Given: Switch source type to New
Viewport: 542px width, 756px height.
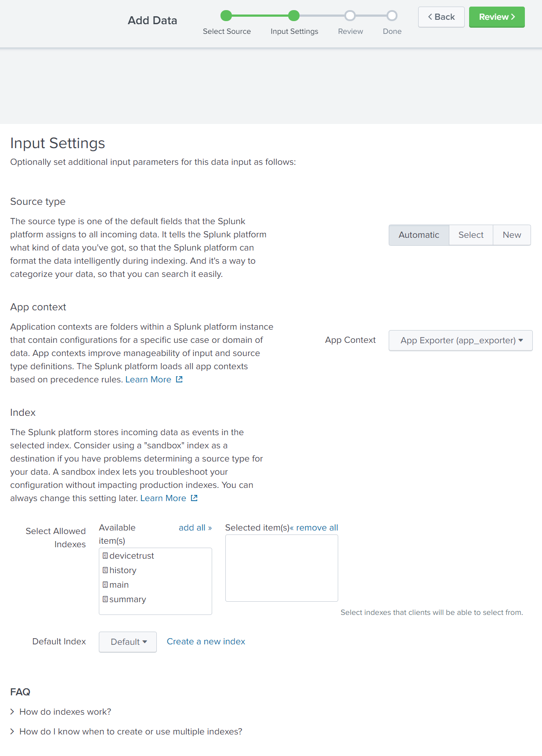Looking at the screenshot, I should pyautogui.click(x=511, y=235).
